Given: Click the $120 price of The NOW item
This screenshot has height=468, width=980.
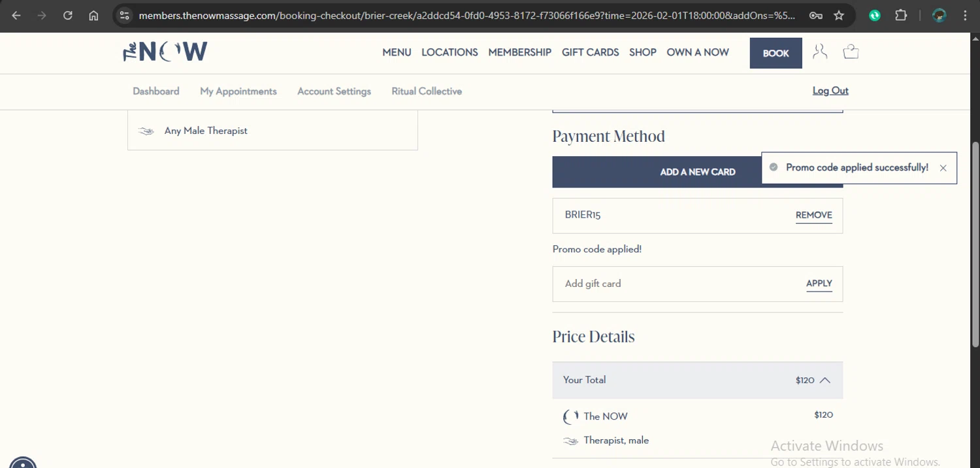Looking at the screenshot, I should pyautogui.click(x=824, y=415).
